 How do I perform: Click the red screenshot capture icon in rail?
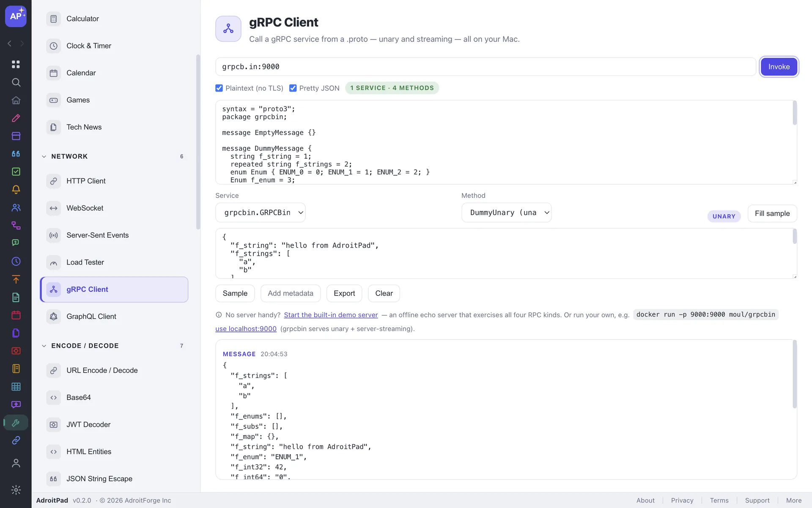point(16,351)
